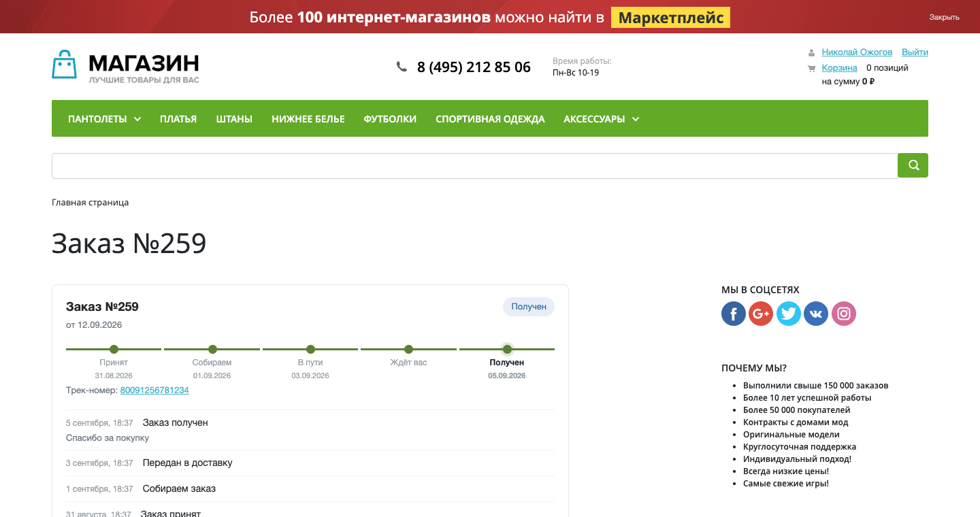Open the Корзина cart link

839,68
